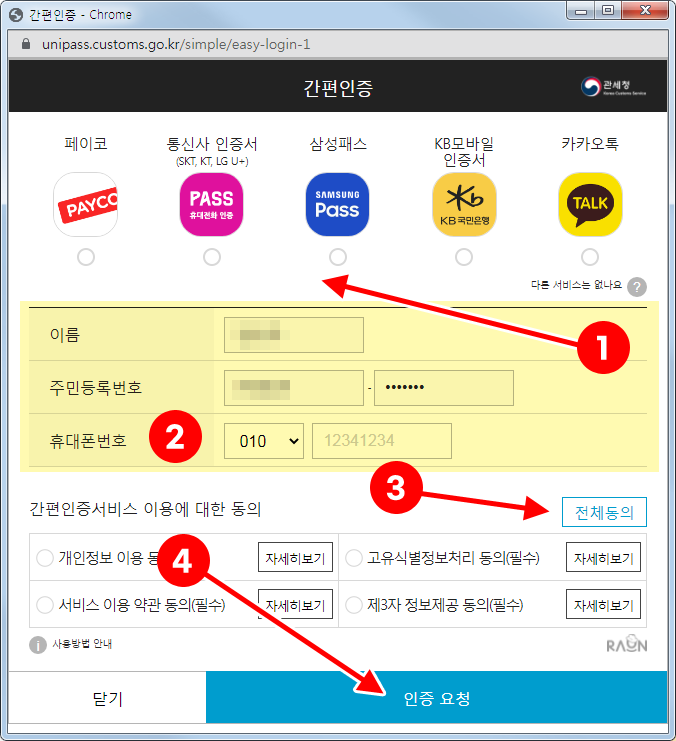Maximize the Chrome window
Screen dimensions: 676x741
pyautogui.click(x=608, y=11)
